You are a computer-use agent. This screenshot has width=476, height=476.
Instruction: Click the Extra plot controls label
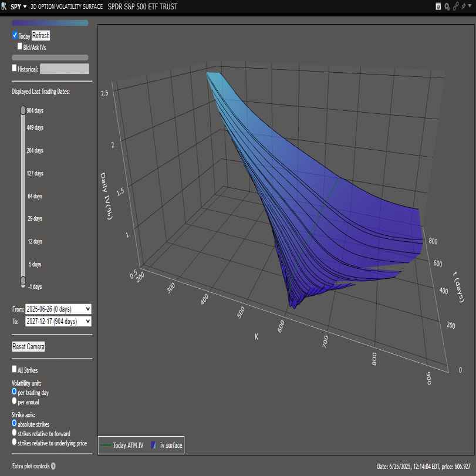(x=31, y=466)
